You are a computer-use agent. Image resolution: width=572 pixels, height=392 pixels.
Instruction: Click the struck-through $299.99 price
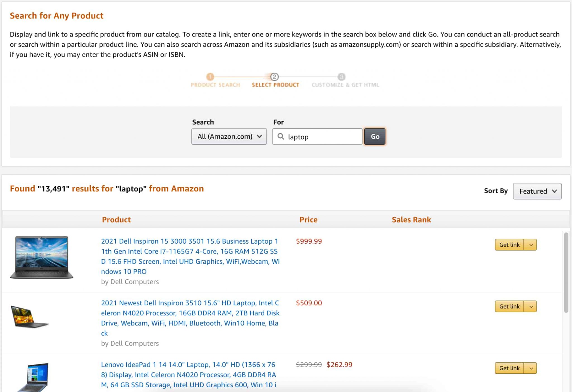click(309, 365)
